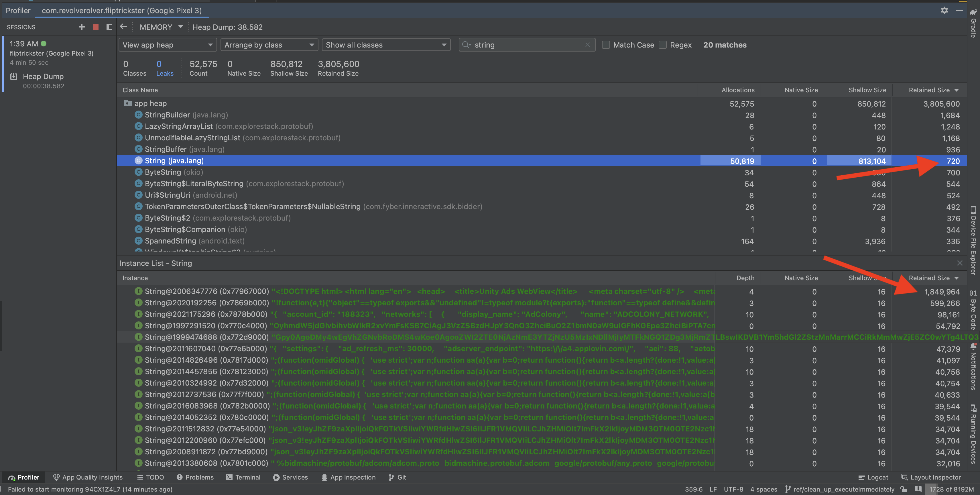Clear the class filter search text
Viewport: 980px width, 495px height.
click(x=587, y=45)
